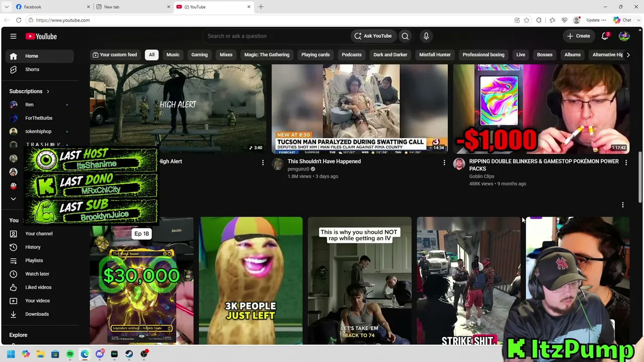Open the video title This Shouldn't Have Happened
This screenshot has height=362, width=644.
point(324,161)
